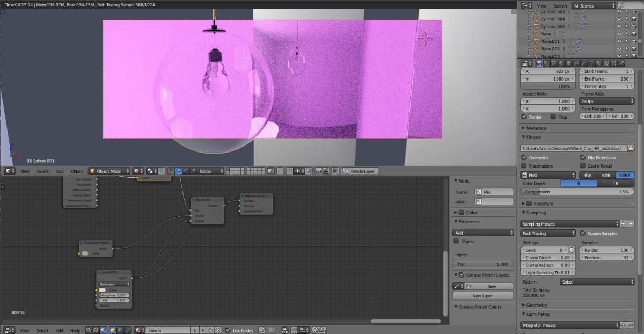Screen dimensions: 644x334
Task: Open the World properties tab icon
Action: pyautogui.click(x=561, y=63)
